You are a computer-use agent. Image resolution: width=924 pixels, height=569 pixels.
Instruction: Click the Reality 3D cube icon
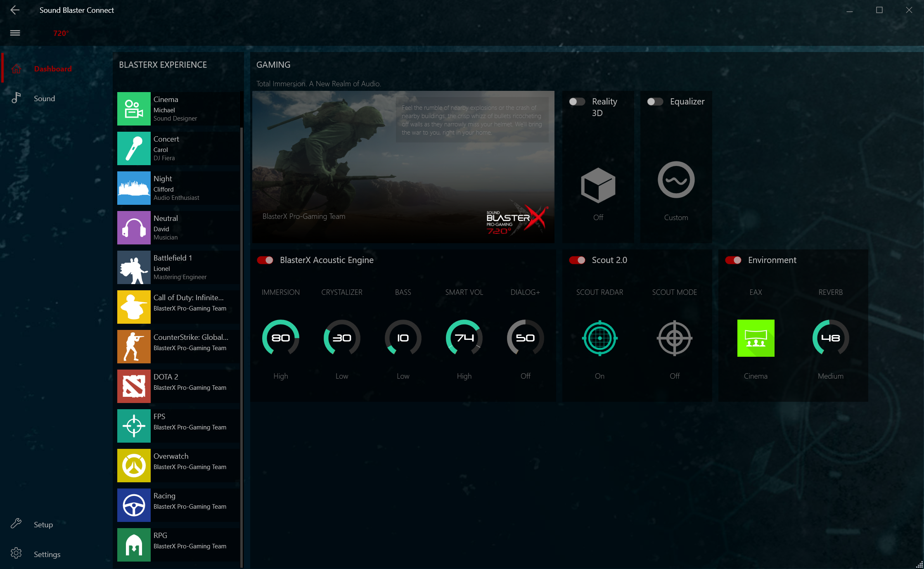point(598,185)
